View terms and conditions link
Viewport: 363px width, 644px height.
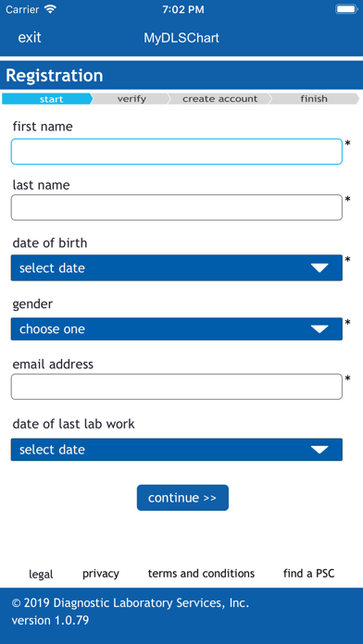pyautogui.click(x=201, y=574)
